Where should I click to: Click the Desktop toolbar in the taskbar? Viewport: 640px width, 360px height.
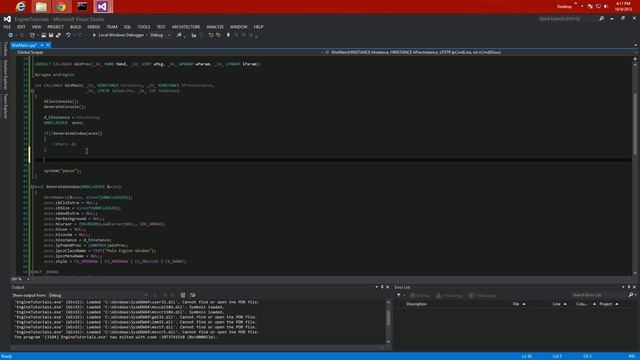coord(565,7)
